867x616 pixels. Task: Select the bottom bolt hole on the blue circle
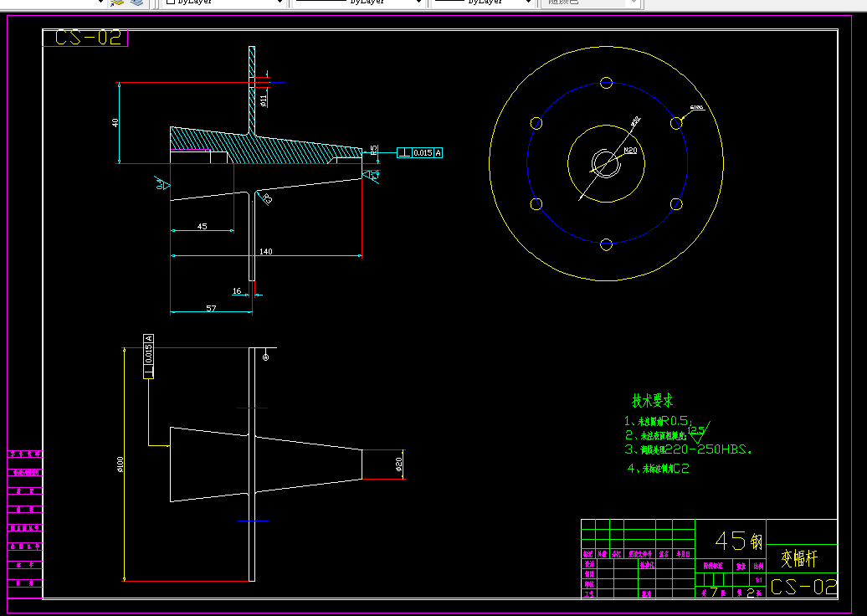(x=606, y=244)
